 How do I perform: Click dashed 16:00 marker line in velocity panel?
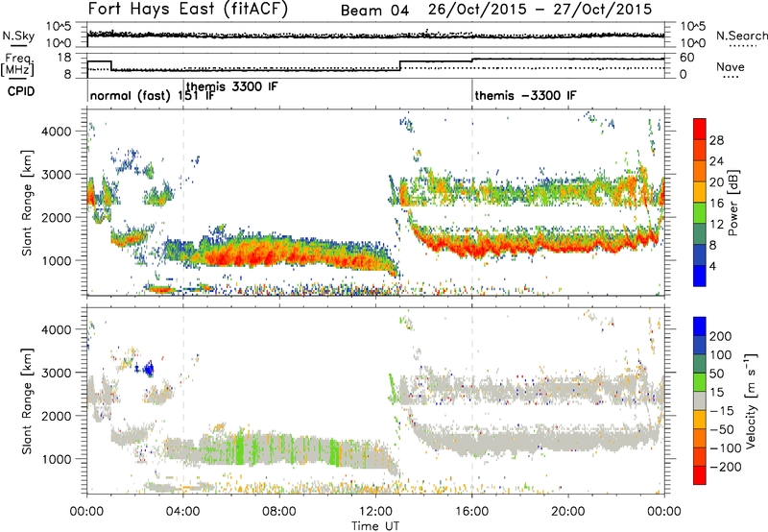472,400
